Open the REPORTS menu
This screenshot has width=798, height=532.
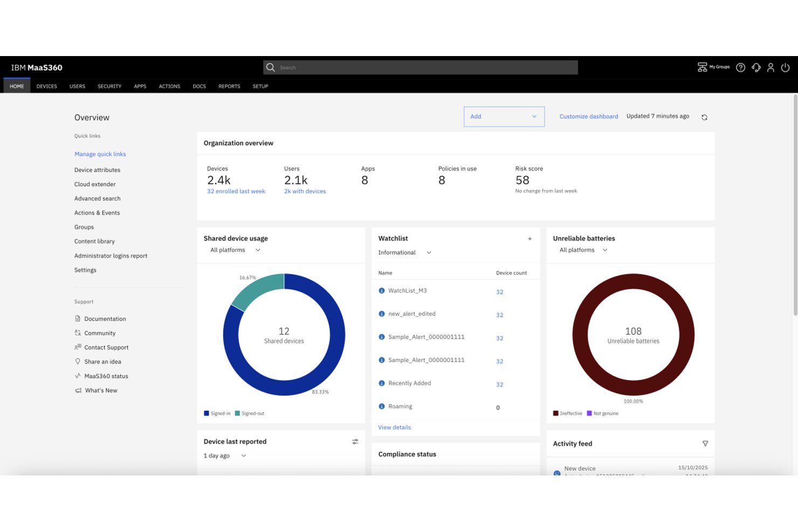(x=229, y=86)
